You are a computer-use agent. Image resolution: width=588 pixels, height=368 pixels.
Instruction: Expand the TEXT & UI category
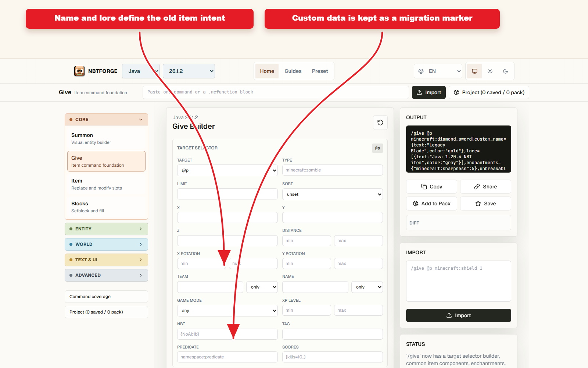[x=106, y=260]
